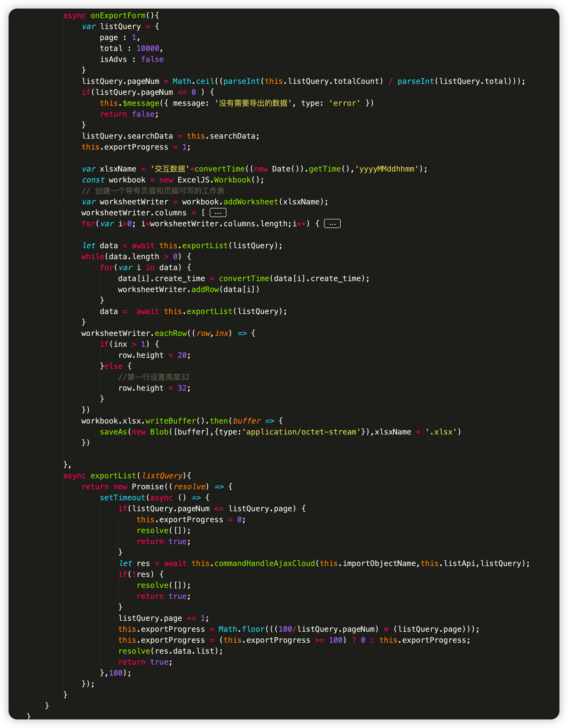Click the setTimeout function call
The height and width of the screenshot is (728, 568).
tap(123, 498)
